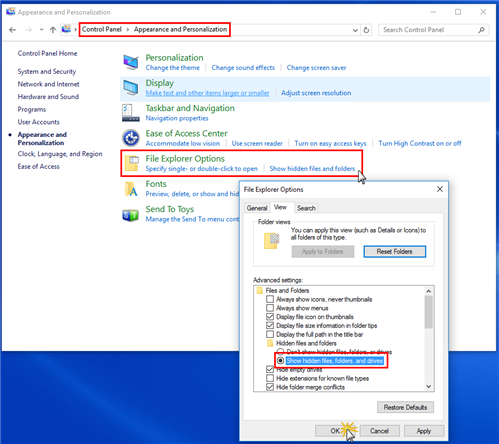Image resolution: width=499 pixels, height=444 pixels.
Task: Click the Cancel button
Action: (379, 431)
